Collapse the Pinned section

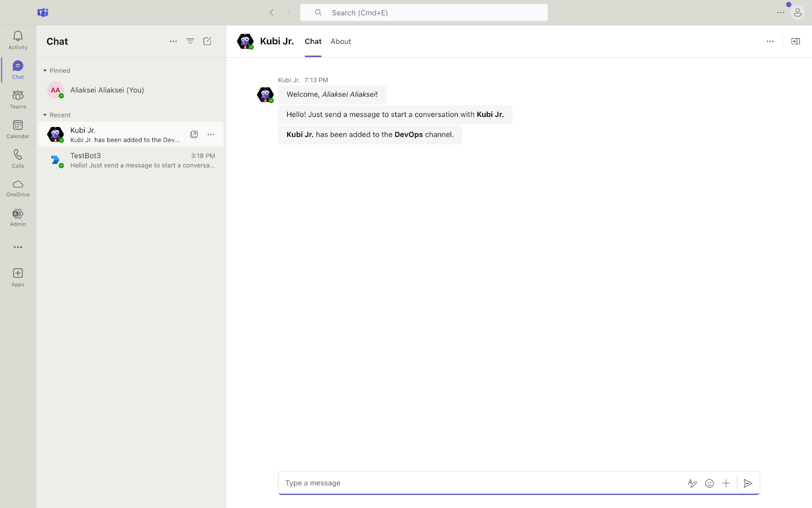point(56,71)
